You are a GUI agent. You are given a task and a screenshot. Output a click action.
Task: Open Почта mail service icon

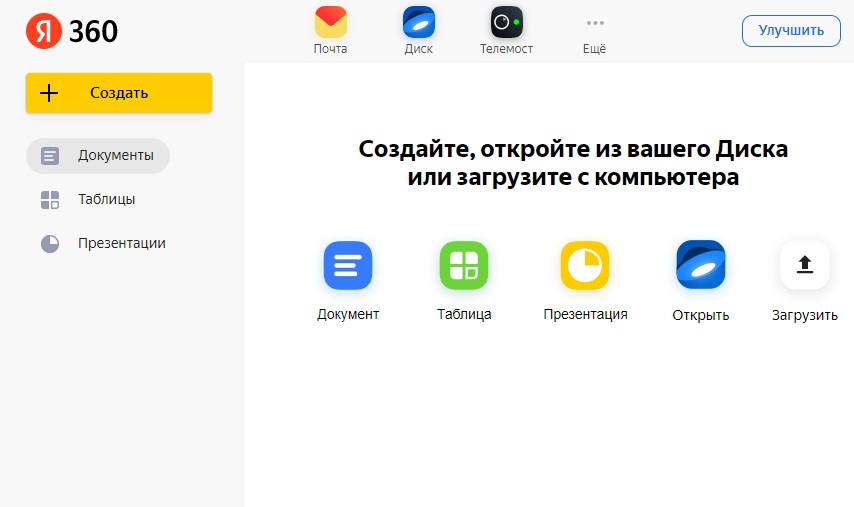click(x=330, y=23)
